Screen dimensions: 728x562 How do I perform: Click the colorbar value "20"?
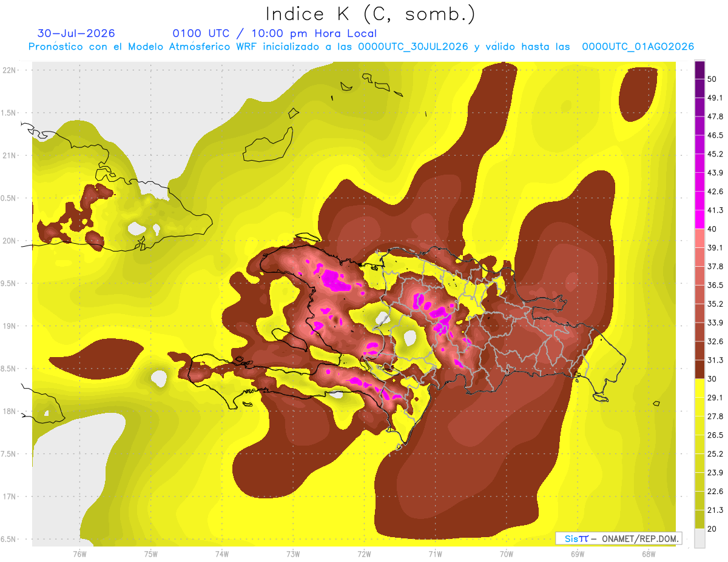712,529
